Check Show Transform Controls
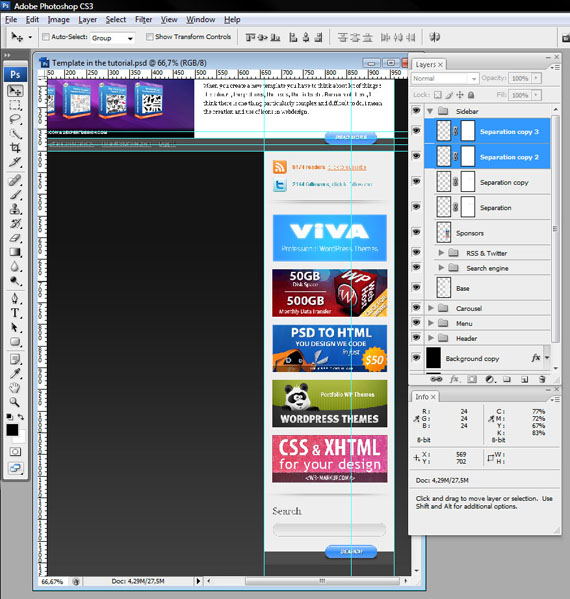This screenshot has width=570, height=599. coord(150,37)
